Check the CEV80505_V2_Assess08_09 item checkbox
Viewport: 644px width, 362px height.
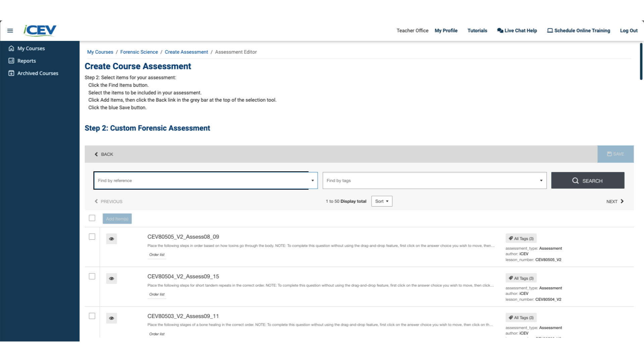point(92,237)
